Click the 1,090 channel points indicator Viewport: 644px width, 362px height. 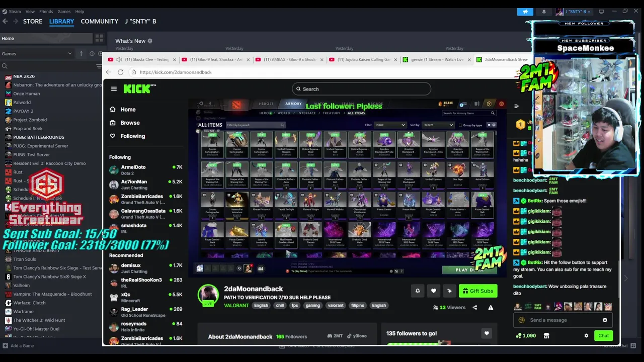point(526,335)
